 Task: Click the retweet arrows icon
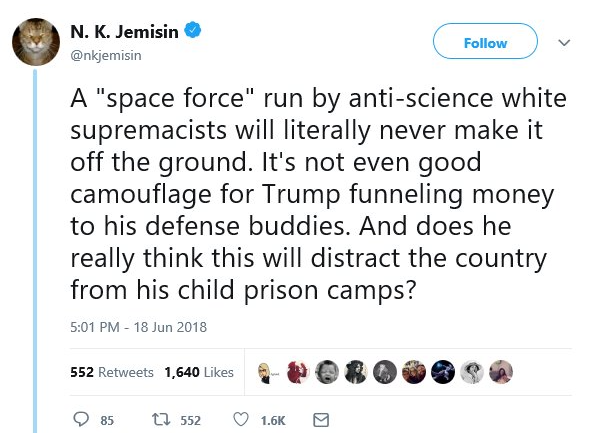161,420
